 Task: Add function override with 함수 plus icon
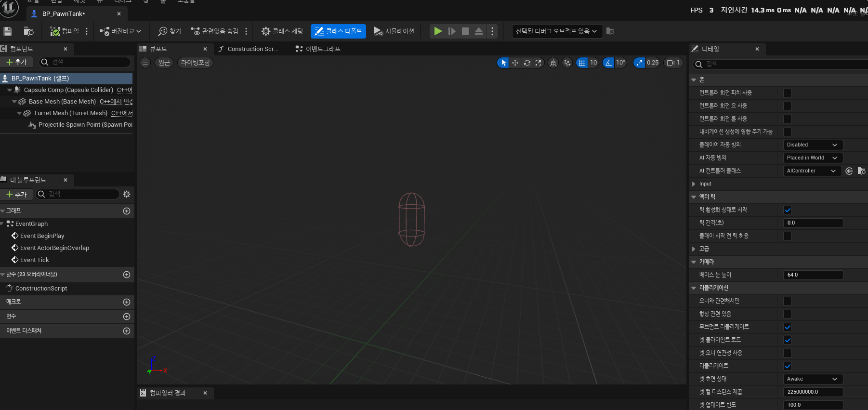127,275
